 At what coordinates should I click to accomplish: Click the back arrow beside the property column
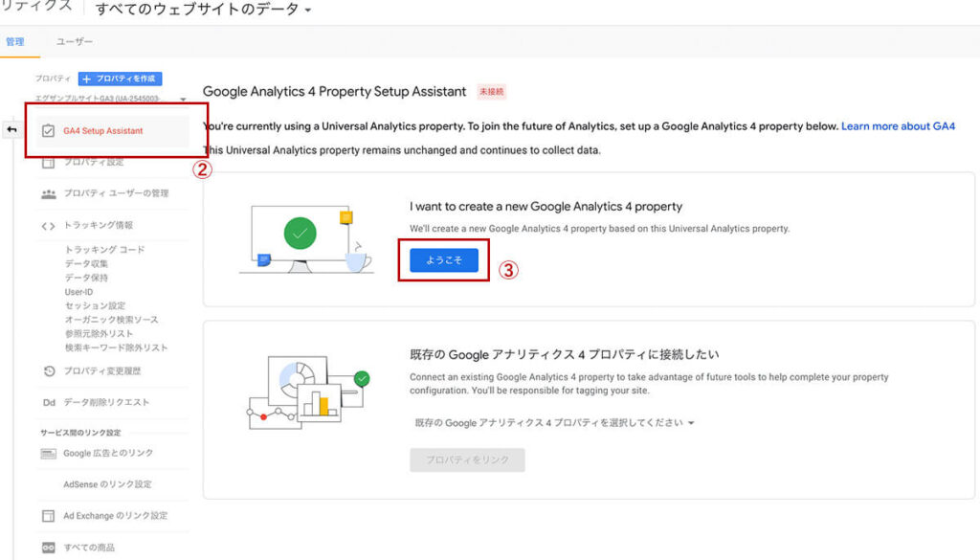pos(11,129)
